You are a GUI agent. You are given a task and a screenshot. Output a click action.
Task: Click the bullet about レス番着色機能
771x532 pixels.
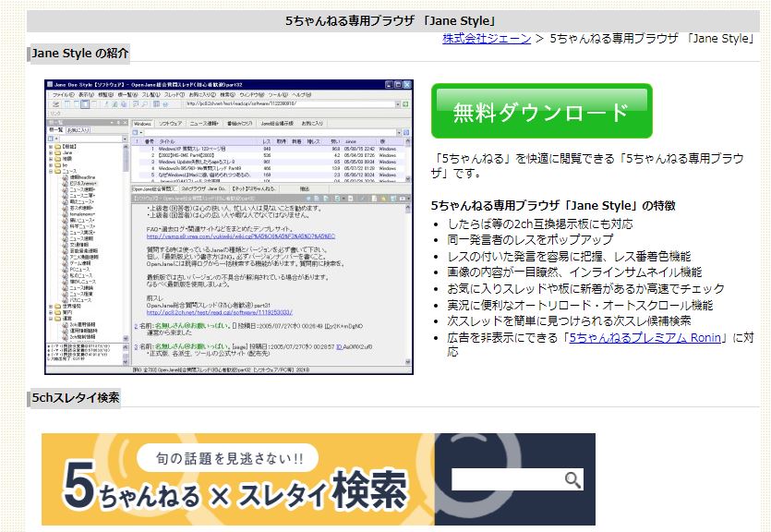coord(569,256)
